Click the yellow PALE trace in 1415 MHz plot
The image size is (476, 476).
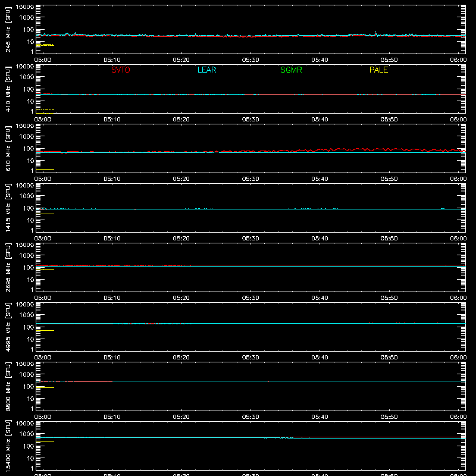click(x=45, y=214)
